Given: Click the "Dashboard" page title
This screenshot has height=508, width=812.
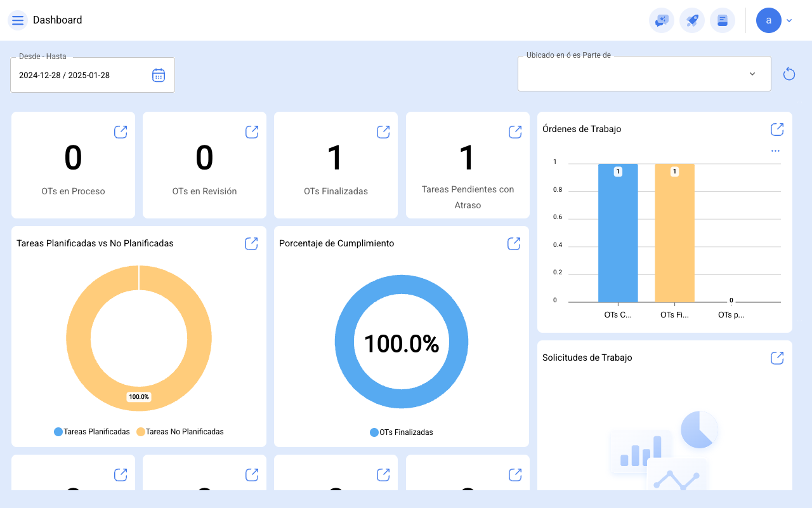Looking at the screenshot, I should click(x=58, y=20).
